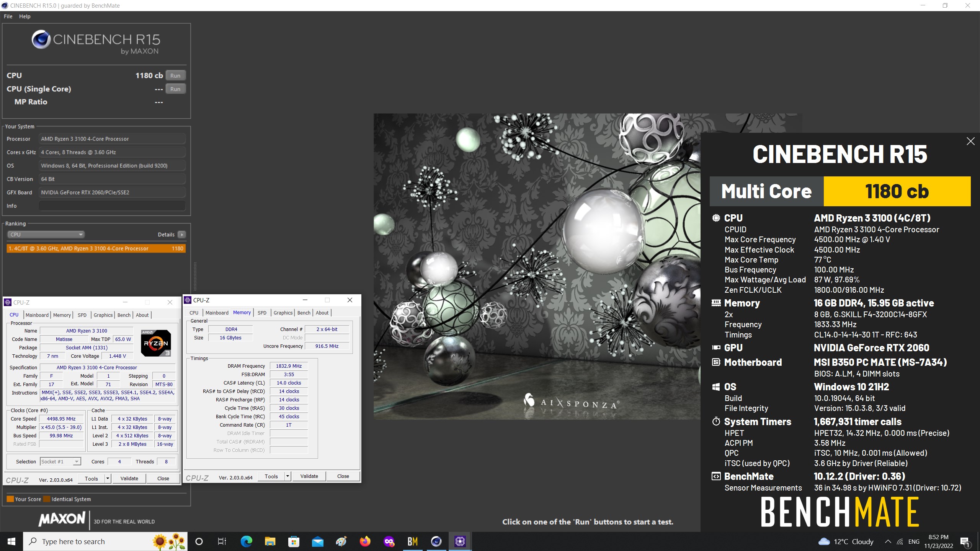Click the Ryzen 3 logo in CPU-Z
The image size is (980, 551).
[x=156, y=343]
